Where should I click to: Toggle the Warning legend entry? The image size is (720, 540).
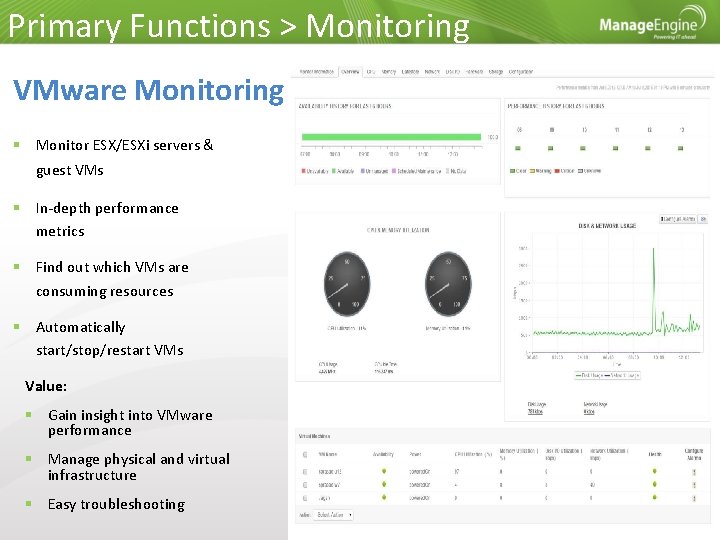(540, 171)
